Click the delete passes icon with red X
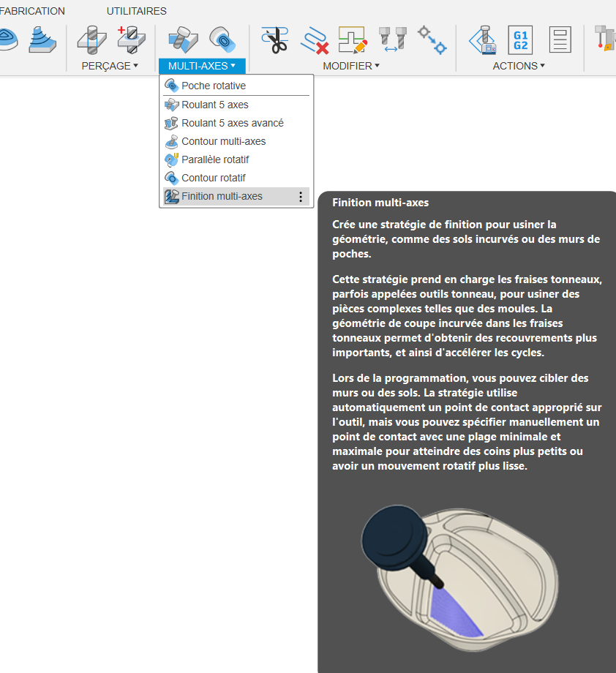Screen dimensions: 616x673 click(313, 40)
